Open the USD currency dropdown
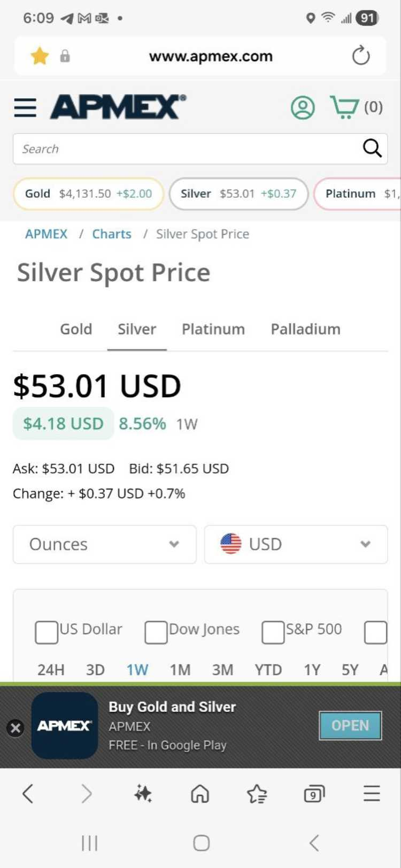 point(296,544)
